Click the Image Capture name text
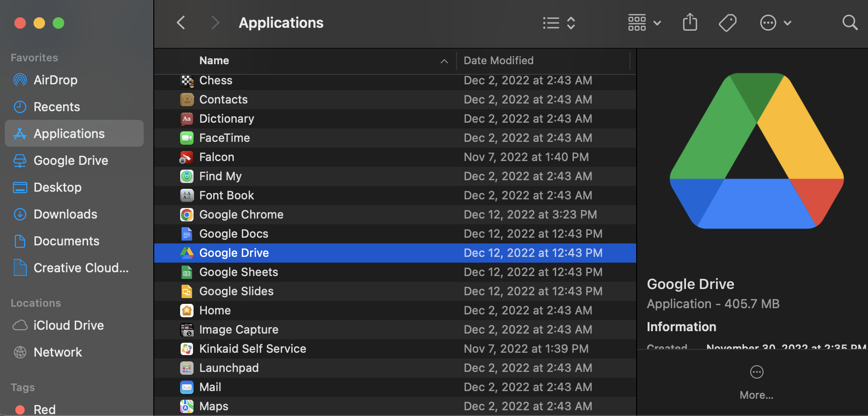 click(x=239, y=330)
